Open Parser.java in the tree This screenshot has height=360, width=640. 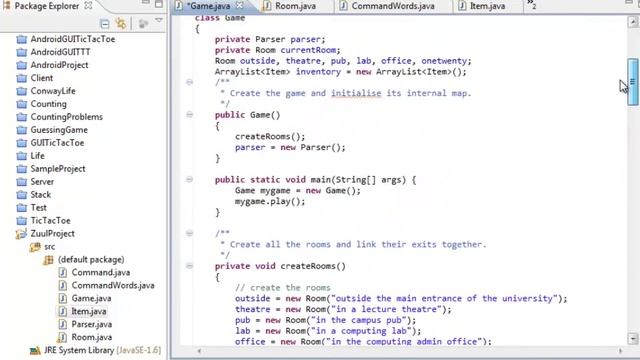91,324
